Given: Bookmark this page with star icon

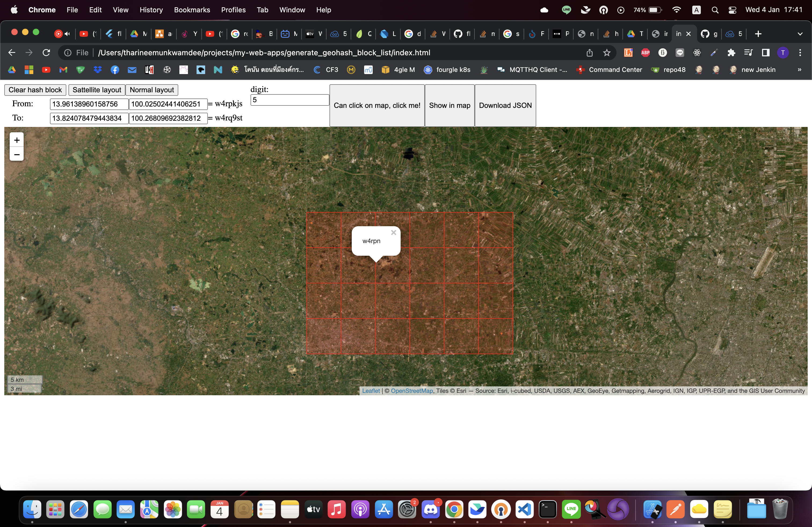Looking at the screenshot, I should click(x=607, y=53).
